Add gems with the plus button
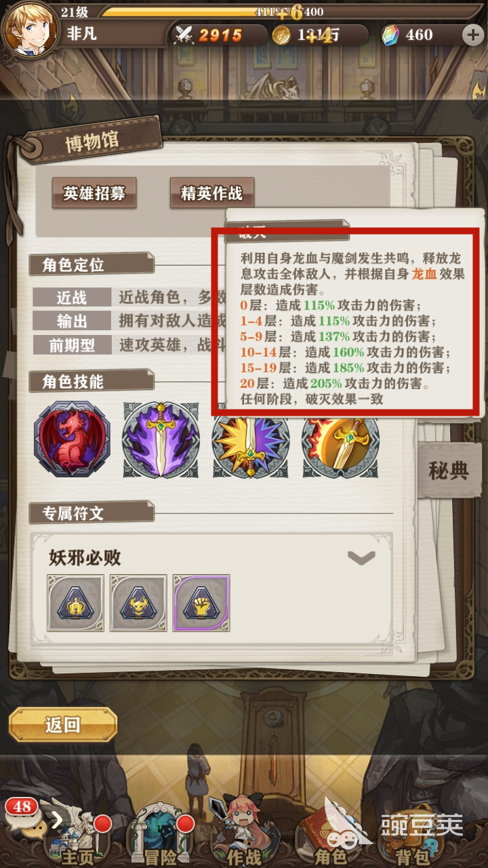 [x=472, y=35]
